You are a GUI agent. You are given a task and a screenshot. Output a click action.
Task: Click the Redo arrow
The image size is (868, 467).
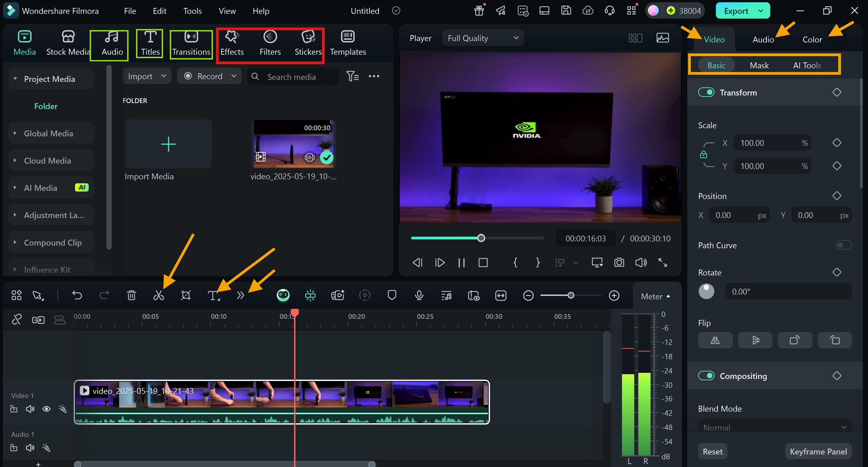click(104, 296)
